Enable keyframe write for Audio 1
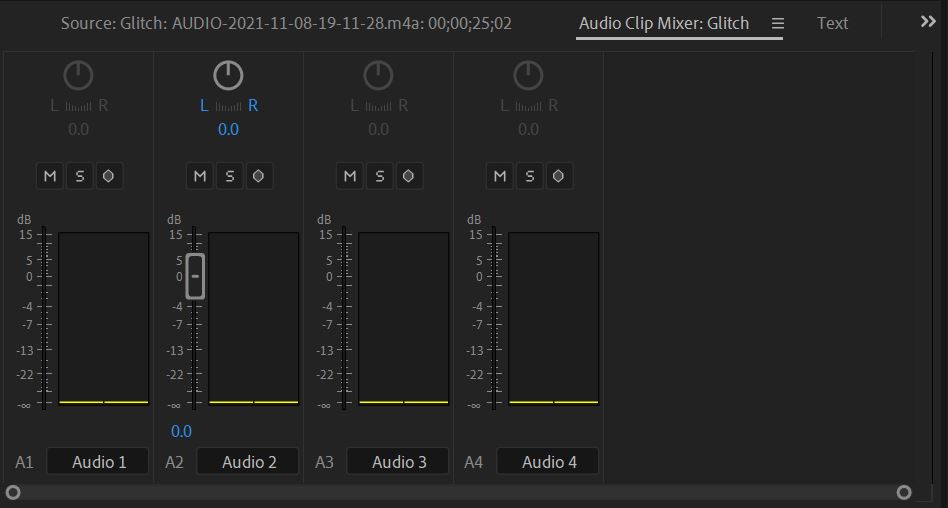 point(108,176)
